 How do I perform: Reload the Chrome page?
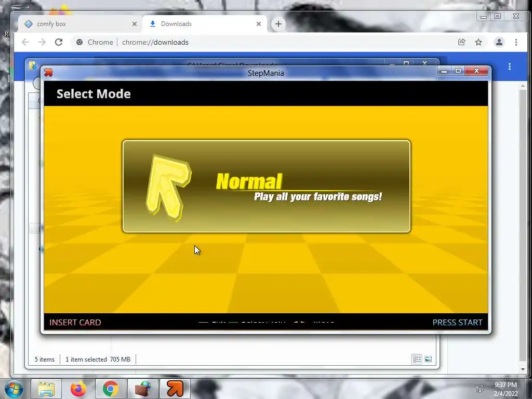(59, 42)
